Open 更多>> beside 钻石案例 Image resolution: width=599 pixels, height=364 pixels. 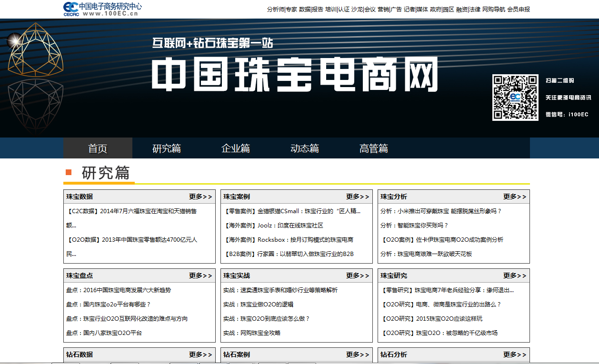tap(358, 354)
